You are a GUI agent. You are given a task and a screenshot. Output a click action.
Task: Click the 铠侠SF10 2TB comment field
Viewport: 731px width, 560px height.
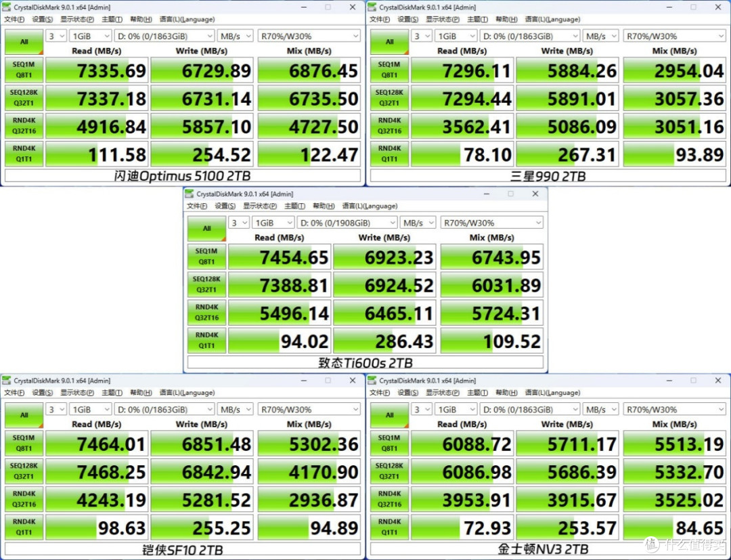coord(183,548)
